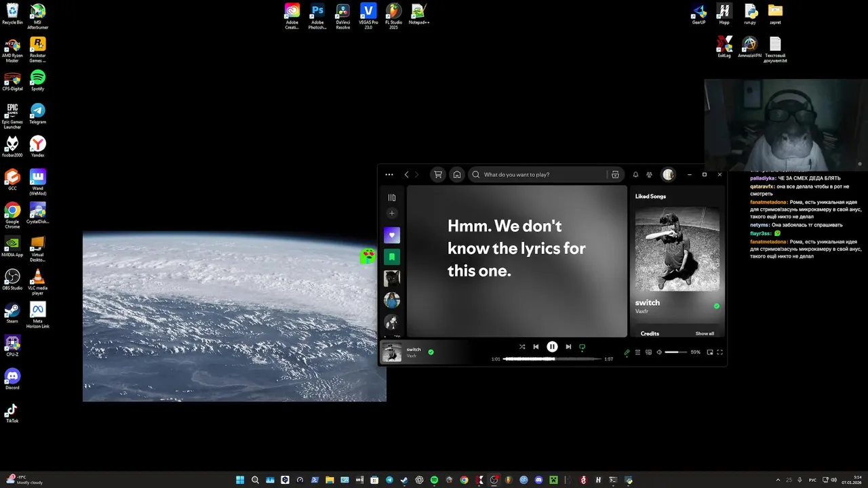Toggle the lyrics microphone button

[627, 352]
